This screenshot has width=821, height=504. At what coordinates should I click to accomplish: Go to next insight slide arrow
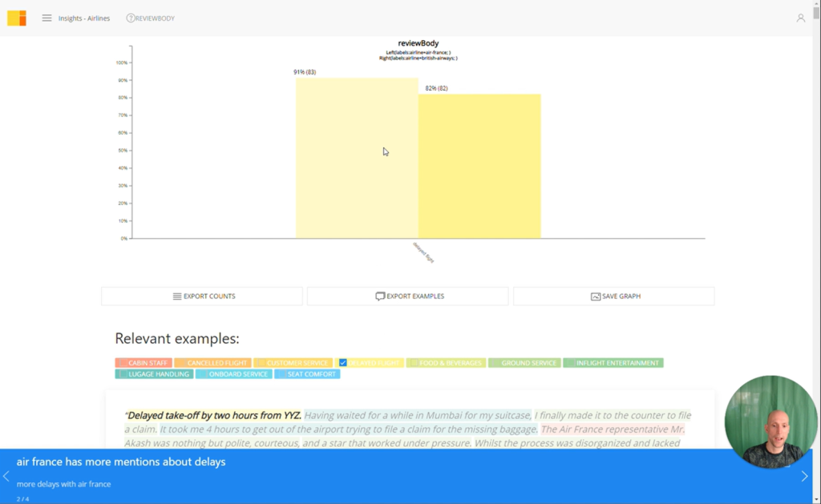pyautogui.click(x=804, y=476)
